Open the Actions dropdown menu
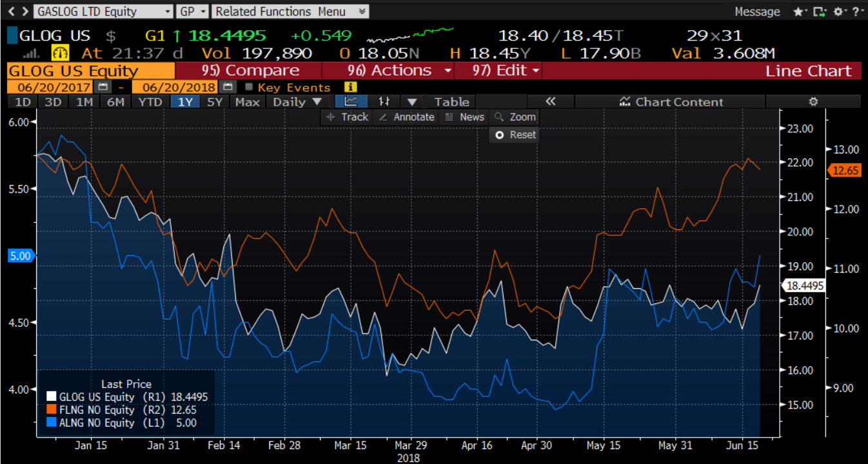Viewport: 868px width, 464px height. tap(388, 70)
